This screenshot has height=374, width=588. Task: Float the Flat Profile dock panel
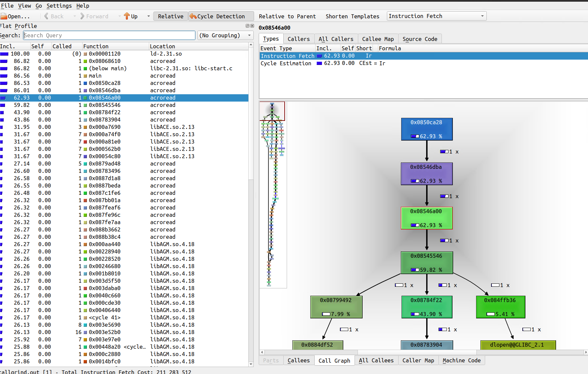pos(247,26)
